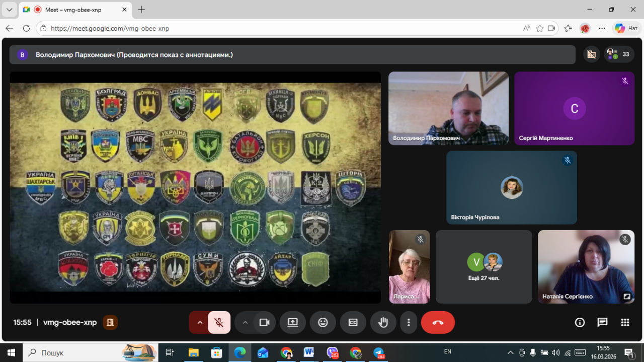The image size is (644, 362).
Task: Close the Meet – vmg-obee-xnp tab
Action: point(123,10)
